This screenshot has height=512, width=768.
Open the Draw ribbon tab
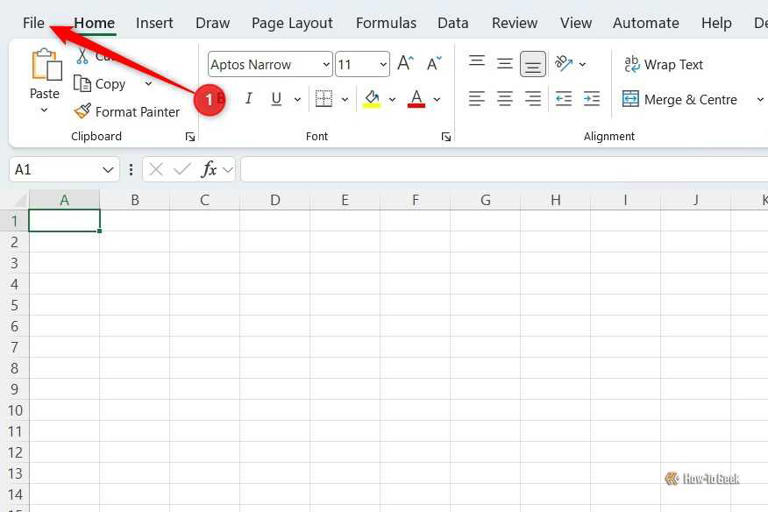coord(213,23)
